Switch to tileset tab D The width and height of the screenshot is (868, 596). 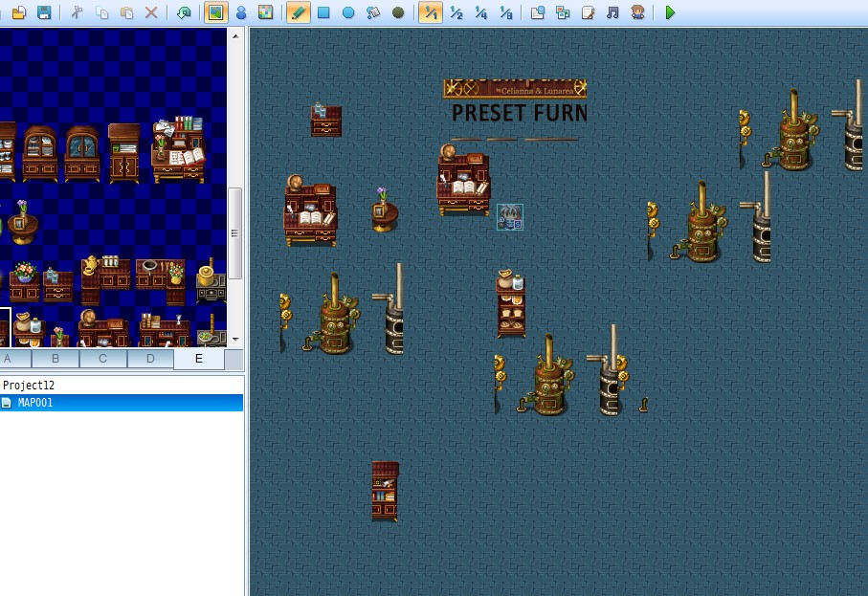coord(150,359)
